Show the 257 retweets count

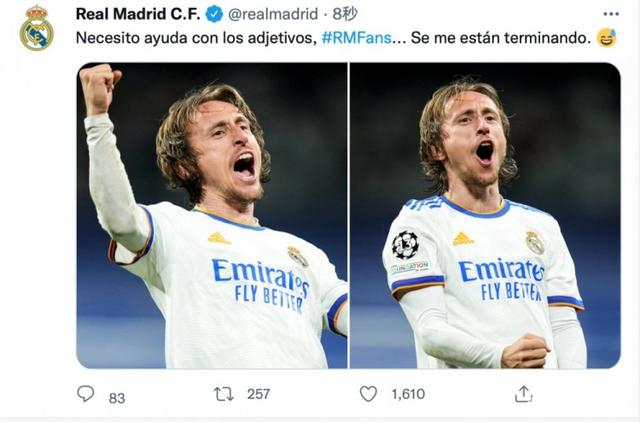258,394
